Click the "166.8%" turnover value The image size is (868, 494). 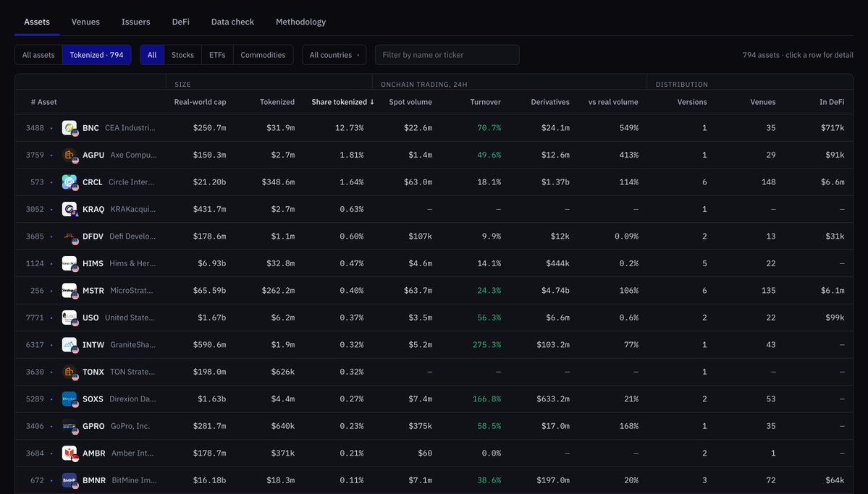(486, 399)
